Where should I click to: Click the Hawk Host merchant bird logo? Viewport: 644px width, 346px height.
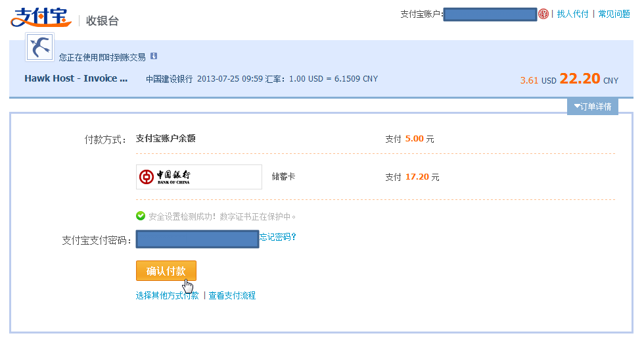pyautogui.click(x=39, y=47)
